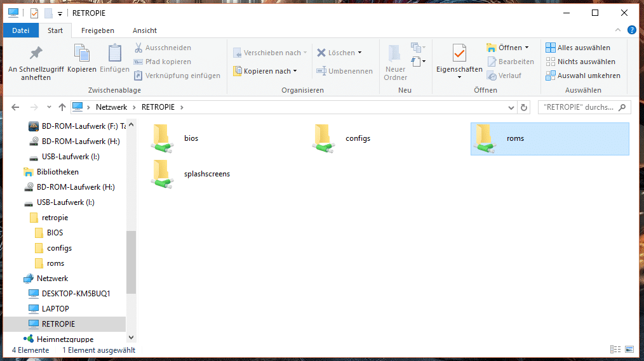Click Verknüpfung einfügen

177,75
